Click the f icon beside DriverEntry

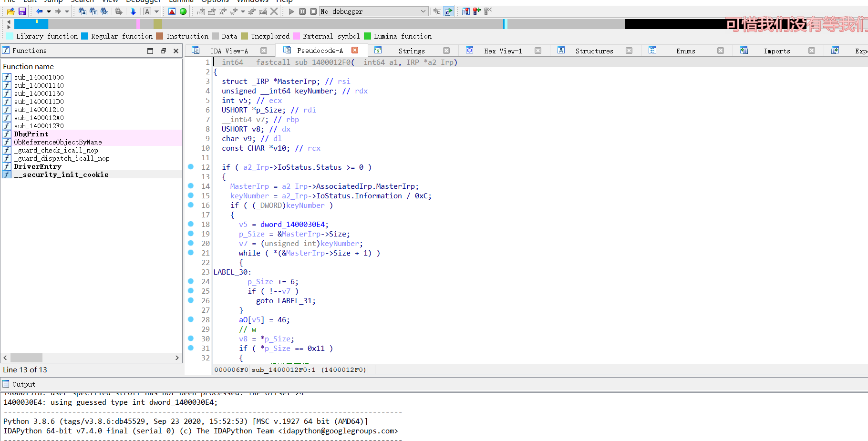tap(7, 166)
